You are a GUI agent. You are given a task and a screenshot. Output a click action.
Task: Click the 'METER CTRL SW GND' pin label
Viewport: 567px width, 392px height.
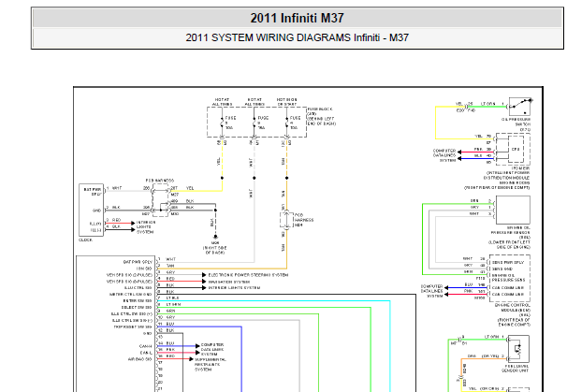tap(131, 295)
